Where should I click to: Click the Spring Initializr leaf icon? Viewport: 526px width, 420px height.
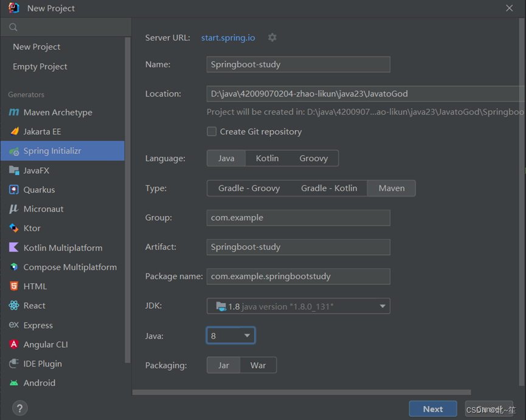click(x=14, y=151)
